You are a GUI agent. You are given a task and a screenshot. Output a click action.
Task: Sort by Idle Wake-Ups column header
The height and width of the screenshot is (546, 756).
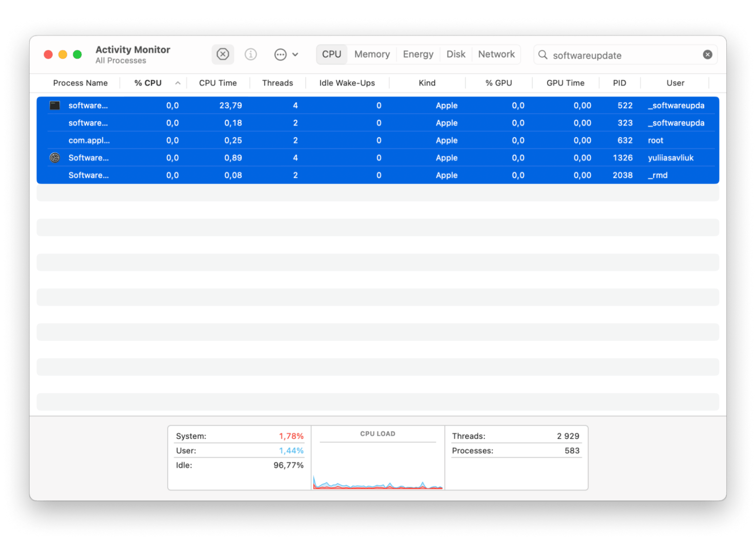click(x=347, y=83)
